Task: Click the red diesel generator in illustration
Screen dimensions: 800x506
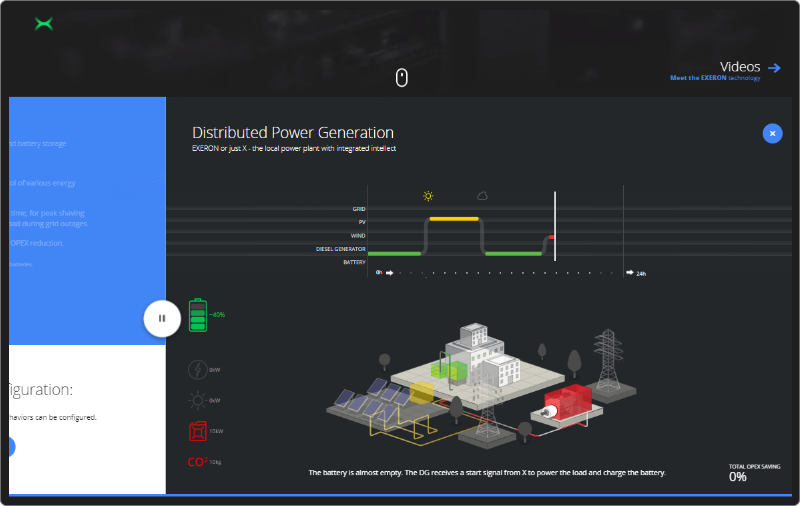Action: pyautogui.click(x=568, y=402)
